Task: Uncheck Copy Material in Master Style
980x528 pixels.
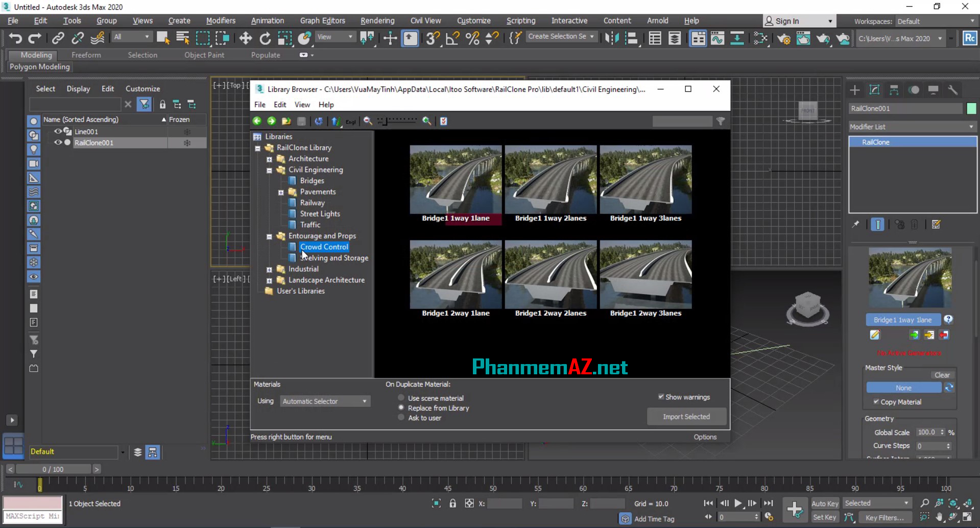Action: coord(876,402)
